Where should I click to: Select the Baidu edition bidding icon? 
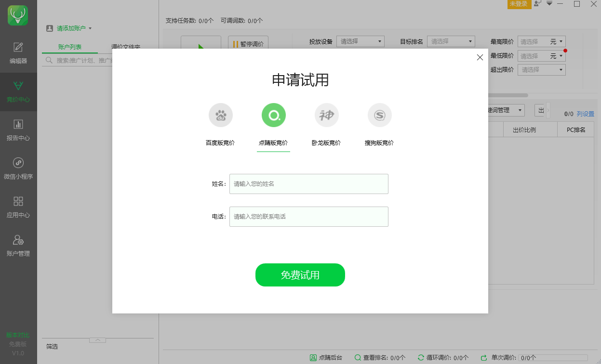coord(221,115)
